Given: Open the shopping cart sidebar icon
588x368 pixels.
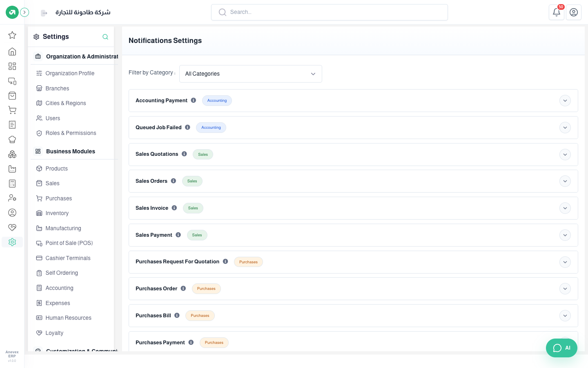Looking at the screenshot, I should (x=12, y=110).
